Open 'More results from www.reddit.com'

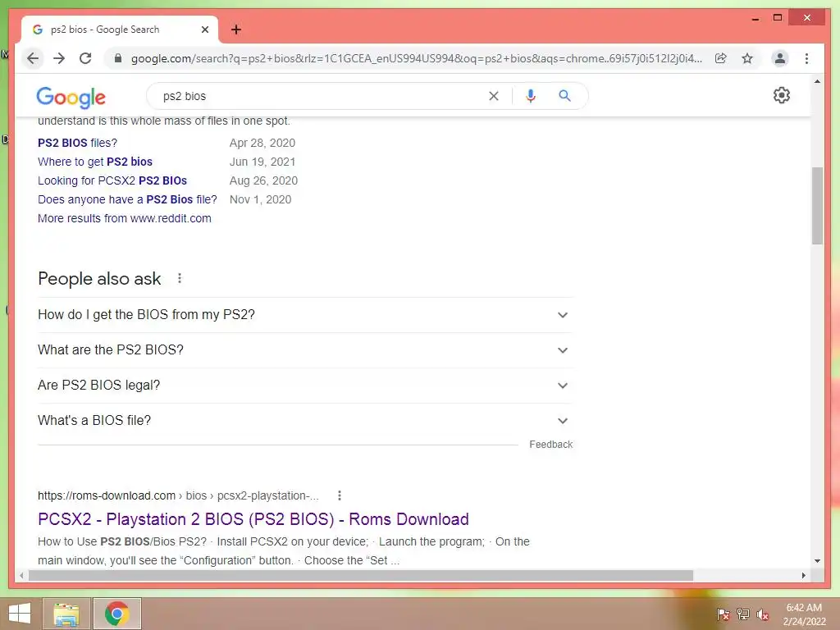click(125, 218)
